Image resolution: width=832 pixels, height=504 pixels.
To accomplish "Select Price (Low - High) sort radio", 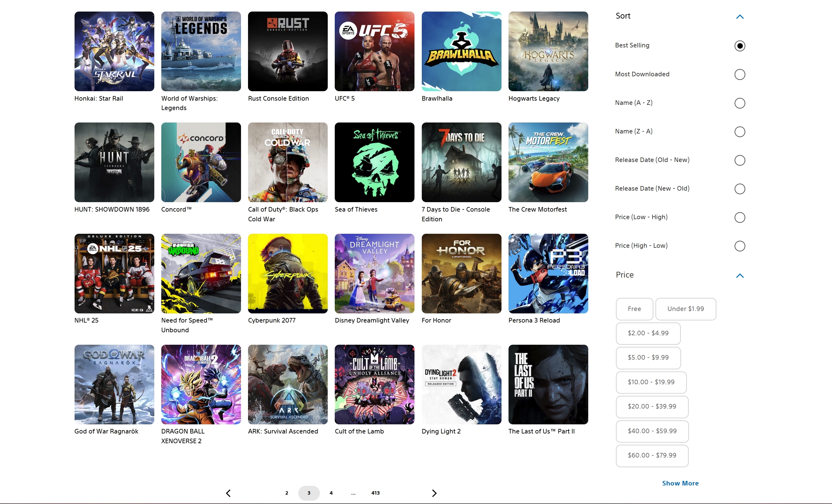I will coord(739,217).
